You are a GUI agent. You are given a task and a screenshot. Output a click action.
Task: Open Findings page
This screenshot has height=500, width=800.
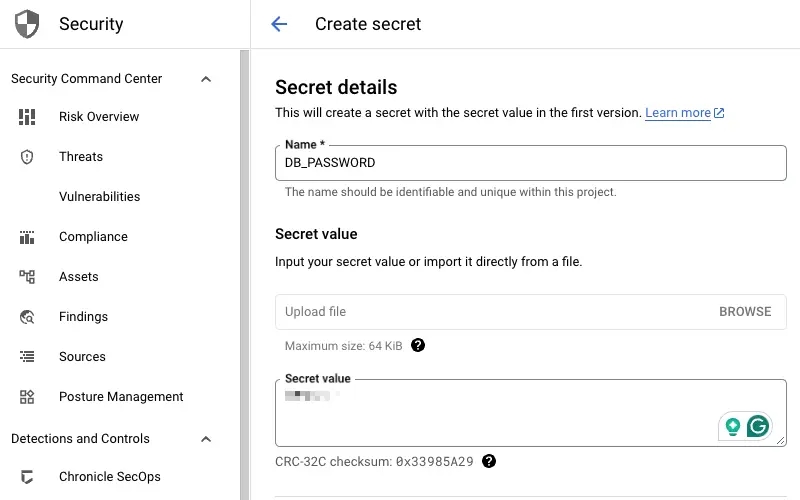pyautogui.click(x=83, y=317)
